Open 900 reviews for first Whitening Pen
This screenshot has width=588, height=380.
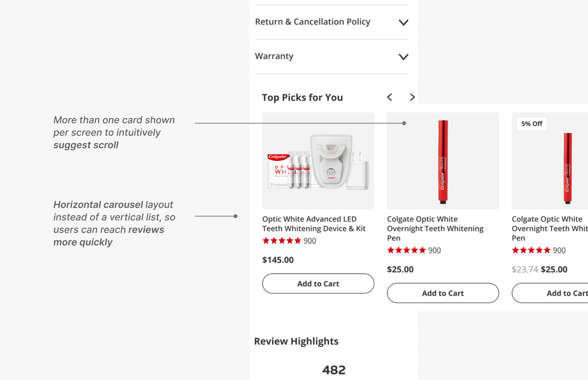pyautogui.click(x=434, y=250)
